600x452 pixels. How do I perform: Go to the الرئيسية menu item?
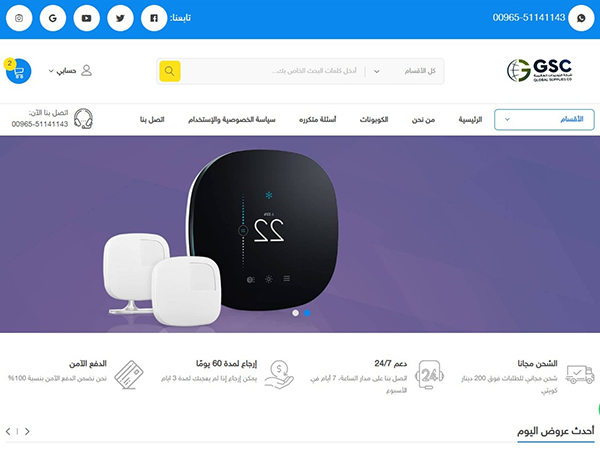pos(470,120)
